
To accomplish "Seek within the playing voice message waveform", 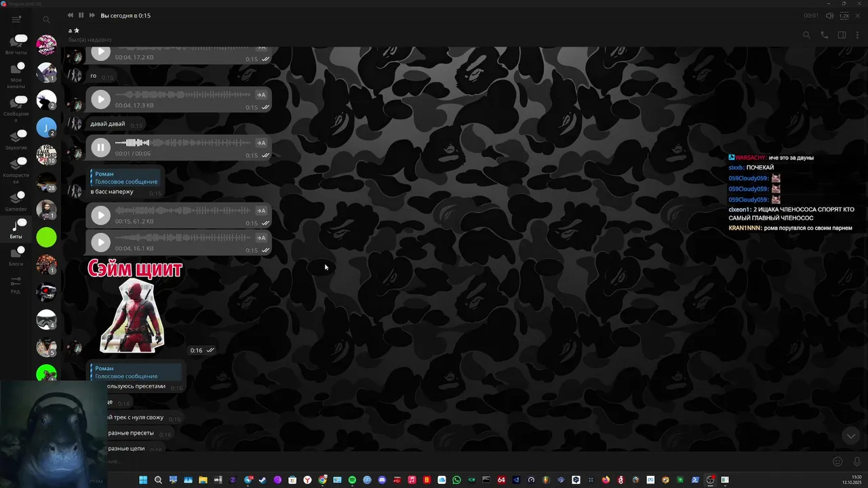I will [x=183, y=142].
